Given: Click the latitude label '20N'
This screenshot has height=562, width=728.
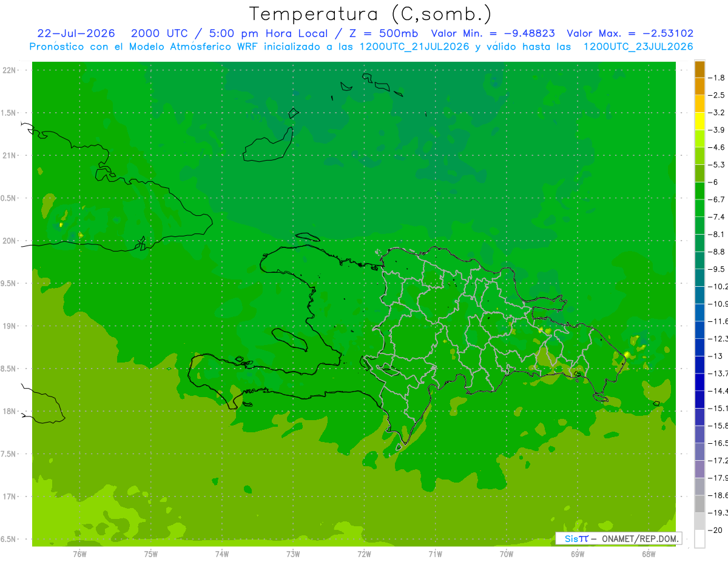Looking at the screenshot, I should click(x=10, y=241).
